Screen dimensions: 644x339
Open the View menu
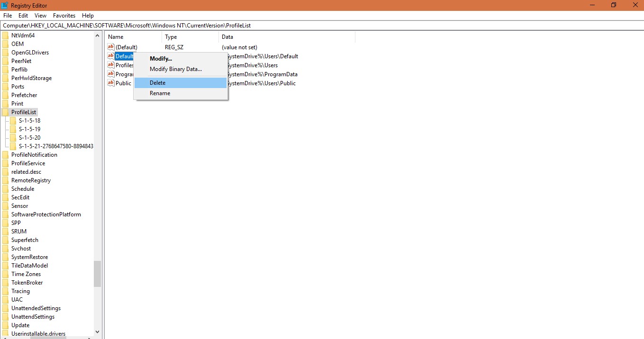click(x=40, y=15)
